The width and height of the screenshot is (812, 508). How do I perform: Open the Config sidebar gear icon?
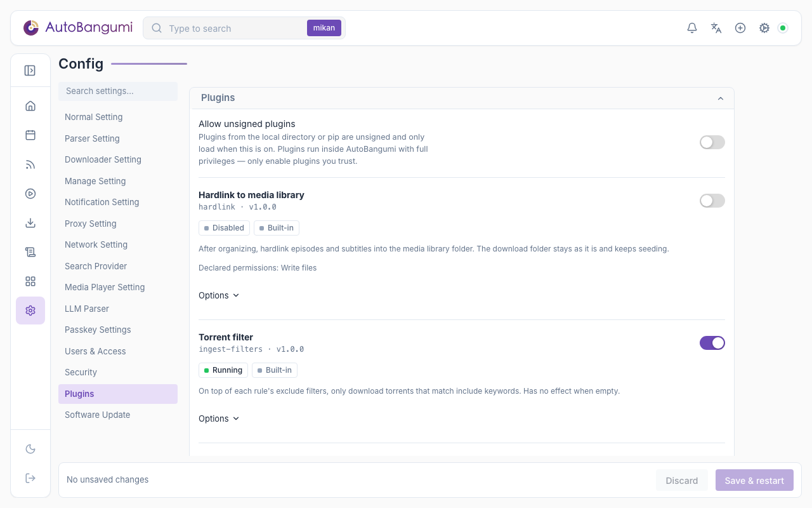click(x=30, y=311)
